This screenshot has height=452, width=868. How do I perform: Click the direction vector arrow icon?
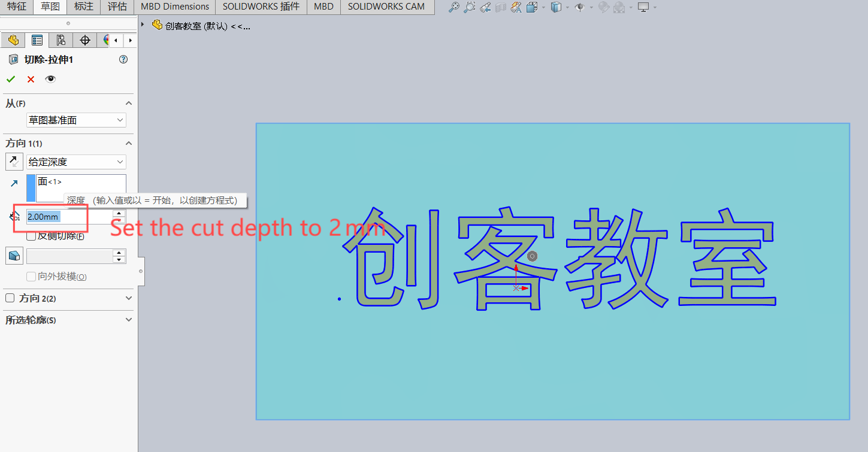pyautogui.click(x=14, y=183)
